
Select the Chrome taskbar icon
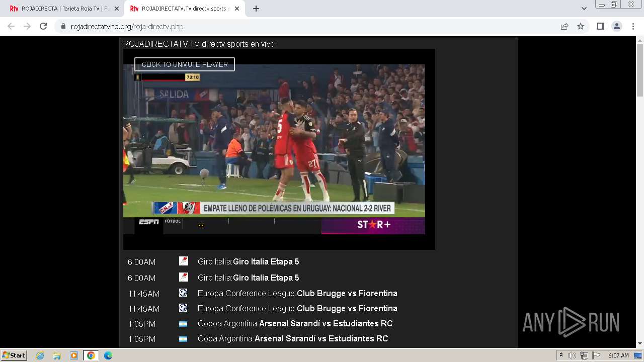[x=91, y=355]
